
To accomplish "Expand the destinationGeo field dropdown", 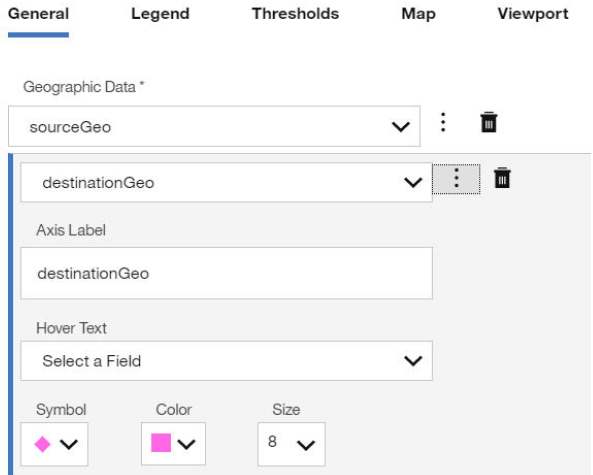I will pyautogui.click(x=226, y=183).
